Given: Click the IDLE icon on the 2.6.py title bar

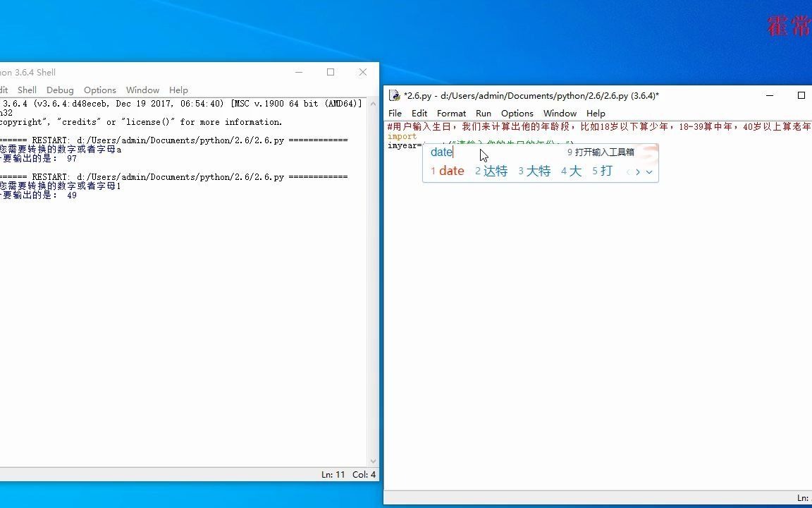Looking at the screenshot, I should 393,95.
